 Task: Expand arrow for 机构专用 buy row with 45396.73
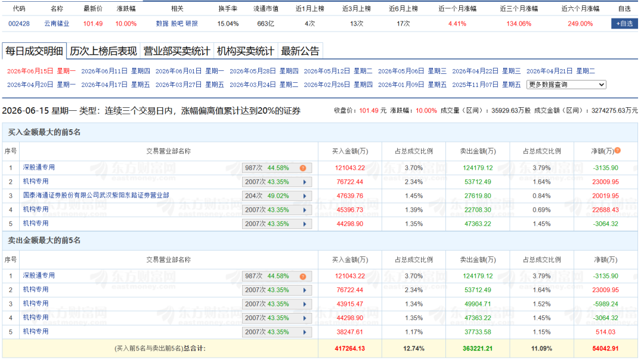305,210
